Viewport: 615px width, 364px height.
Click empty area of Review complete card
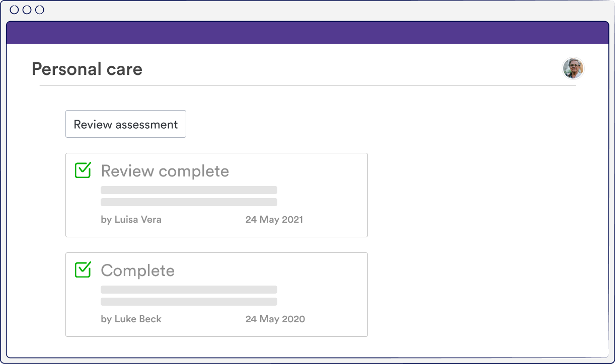click(x=327, y=196)
